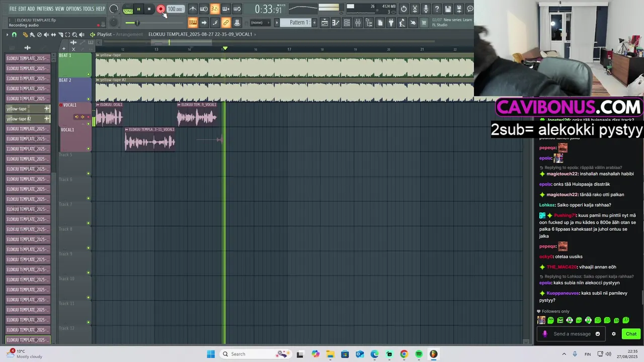Image resolution: width=644 pixels, height=362 pixels.
Task: Open the OPTIONS menu
Action: pyautogui.click(x=73, y=9)
